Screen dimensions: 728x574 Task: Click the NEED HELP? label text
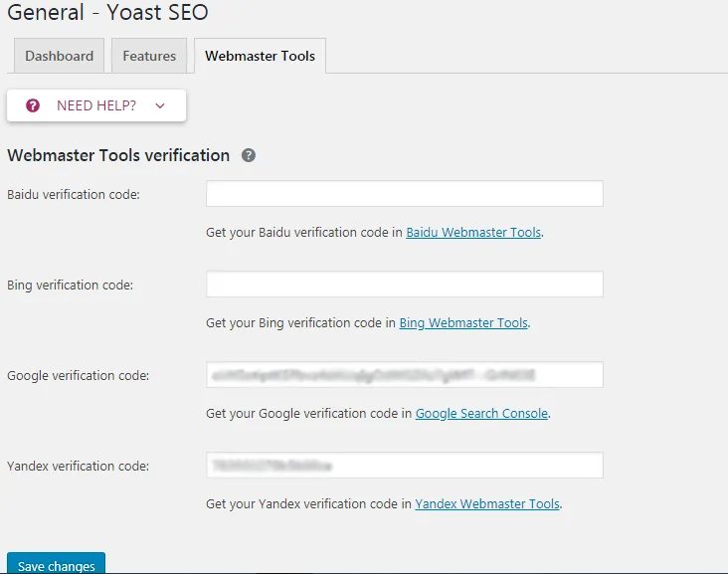(x=96, y=105)
